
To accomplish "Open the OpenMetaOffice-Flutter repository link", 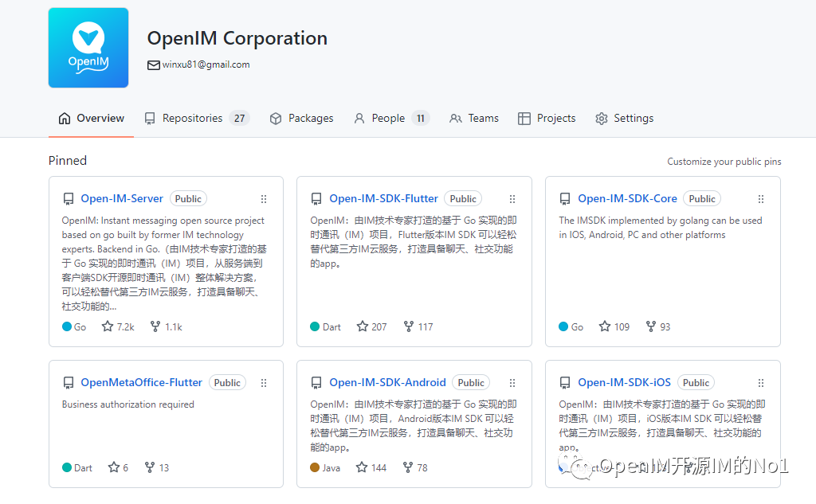I will [x=141, y=382].
